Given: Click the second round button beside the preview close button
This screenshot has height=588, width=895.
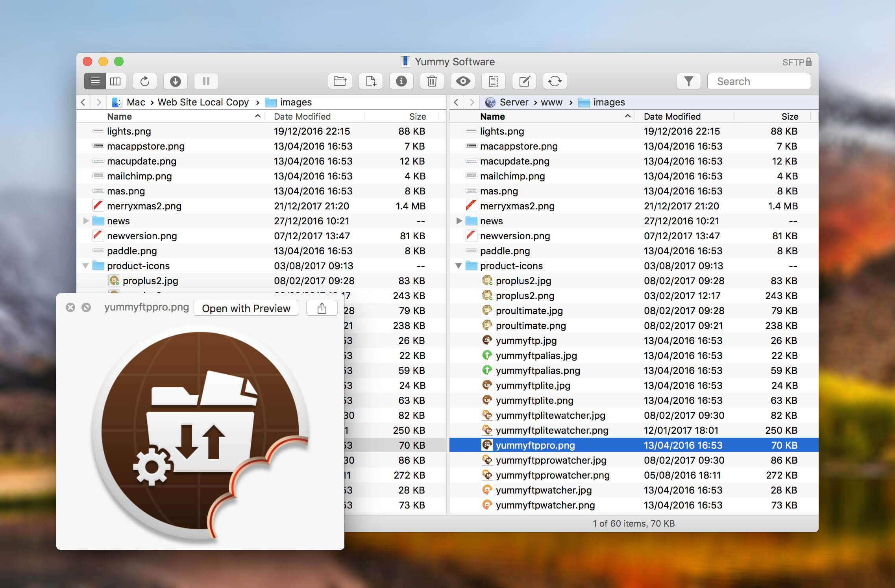Looking at the screenshot, I should 86,307.
